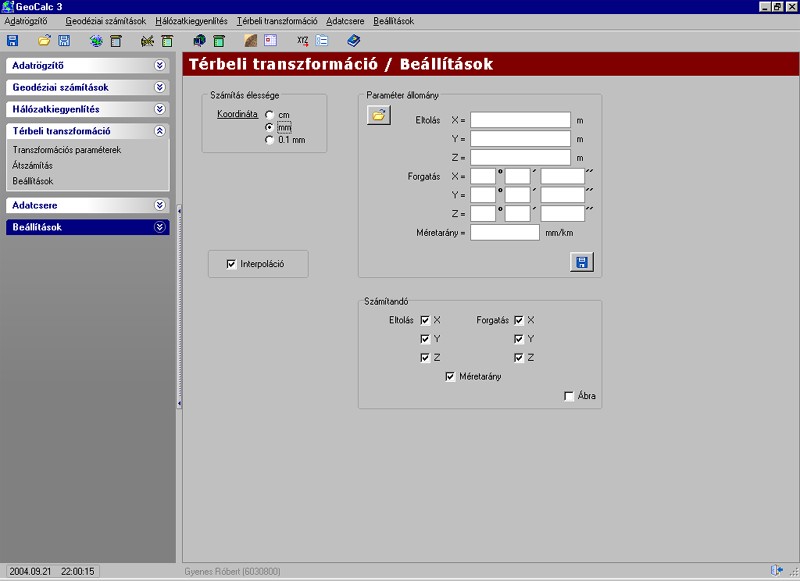Screen dimensions: 800x581
Task: Toggle the Interpoláció checkbox
Action: click(231, 264)
